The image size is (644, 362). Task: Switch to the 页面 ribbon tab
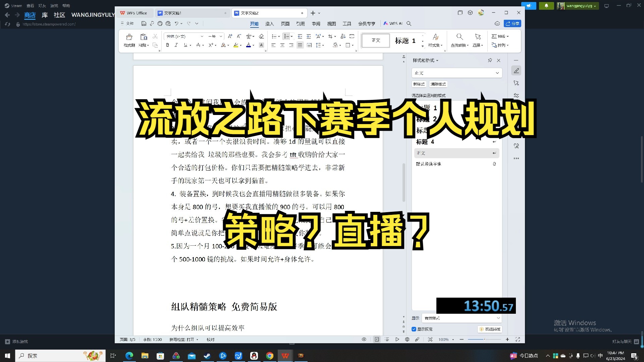(285, 23)
